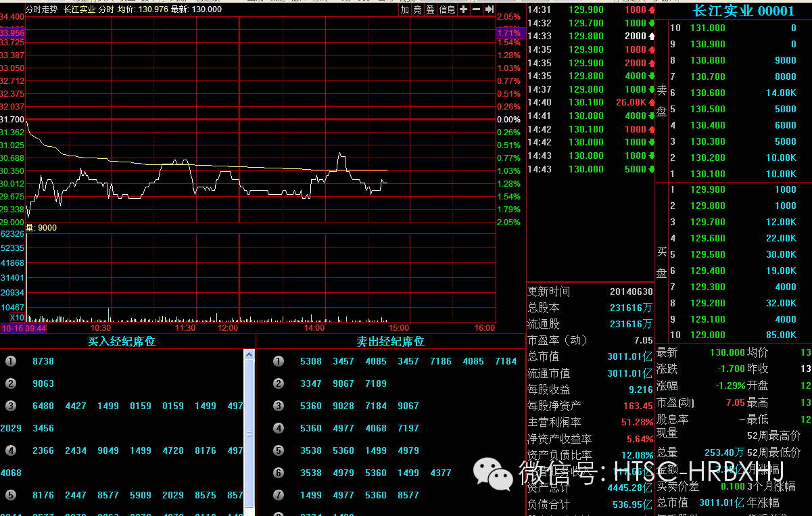
Task: Select the 买入经纪席位 panel header
Action: click(x=122, y=342)
